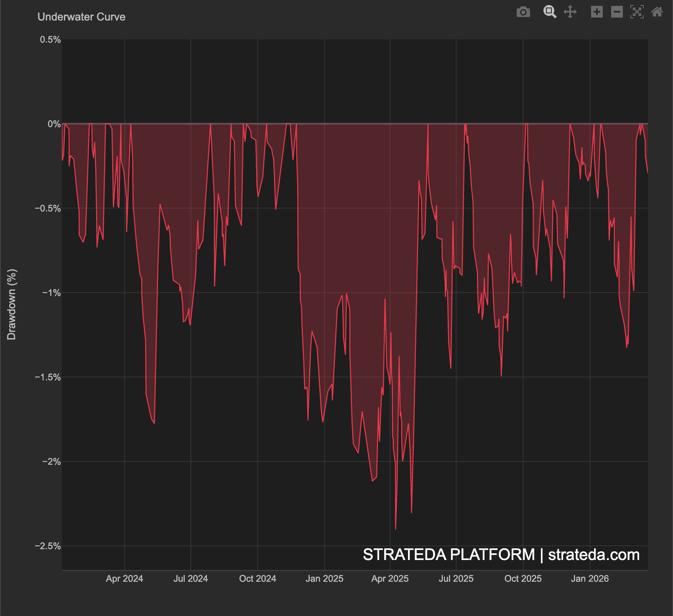Click the camera icon to download chart snapshot
Viewport: 673px width, 616px height.
pos(523,12)
